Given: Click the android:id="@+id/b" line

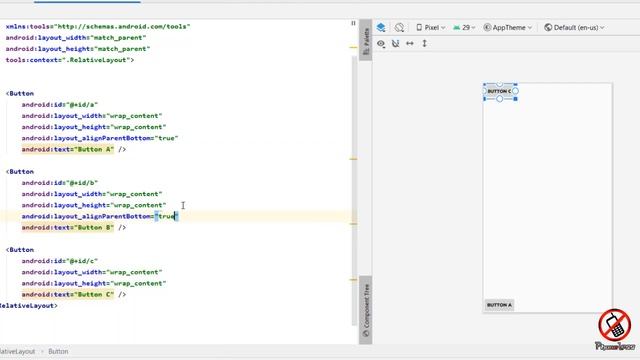Looking at the screenshot, I should pyautogui.click(x=60, y=183).
